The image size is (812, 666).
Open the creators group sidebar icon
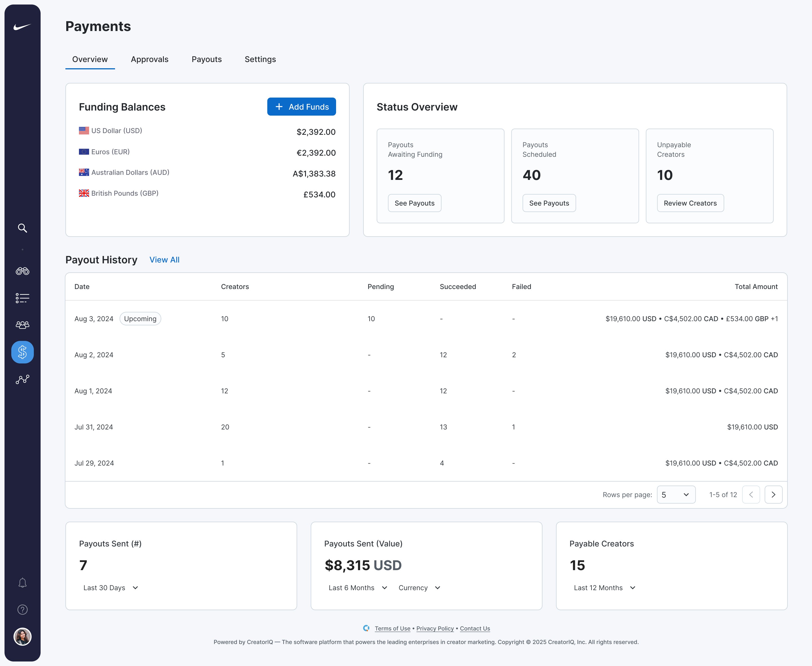(x=22, y=325)
